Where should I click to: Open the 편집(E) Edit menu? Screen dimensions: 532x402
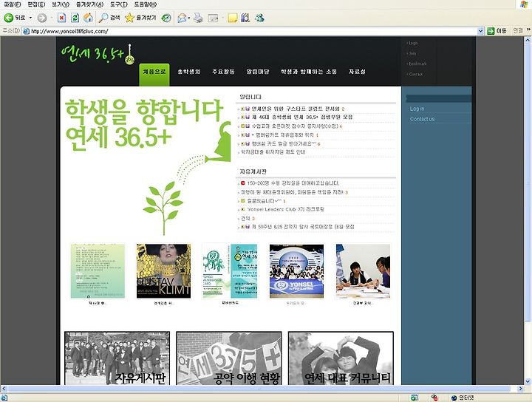36,4
